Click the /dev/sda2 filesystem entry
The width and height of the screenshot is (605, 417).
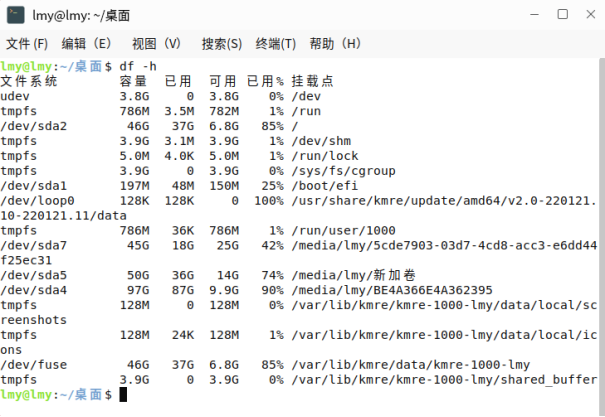click(34, 126)
